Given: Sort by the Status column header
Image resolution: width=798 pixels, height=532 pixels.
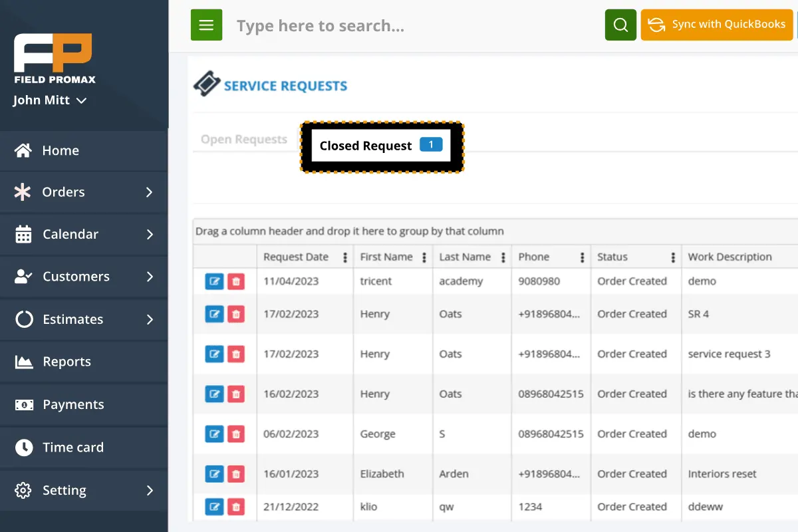Looking at the screenshot, I should pos(612,257).
